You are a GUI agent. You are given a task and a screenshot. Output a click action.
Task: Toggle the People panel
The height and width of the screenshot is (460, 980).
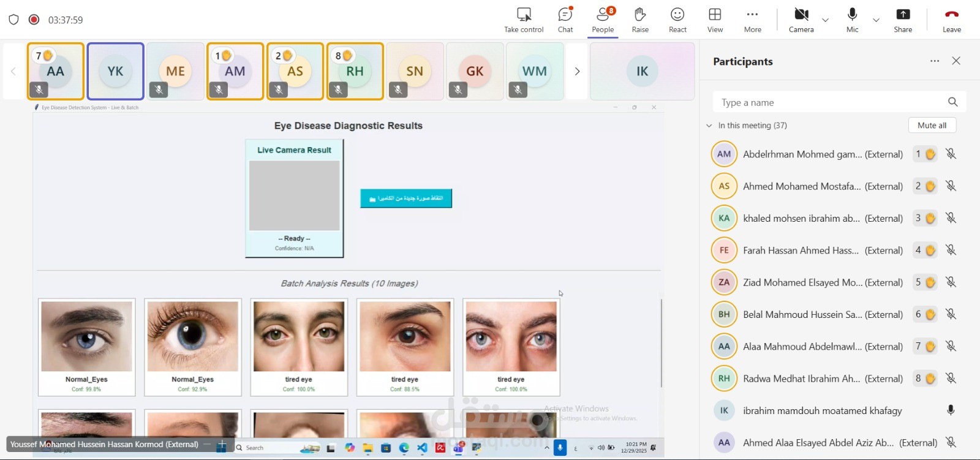click(x=603, y=20)
